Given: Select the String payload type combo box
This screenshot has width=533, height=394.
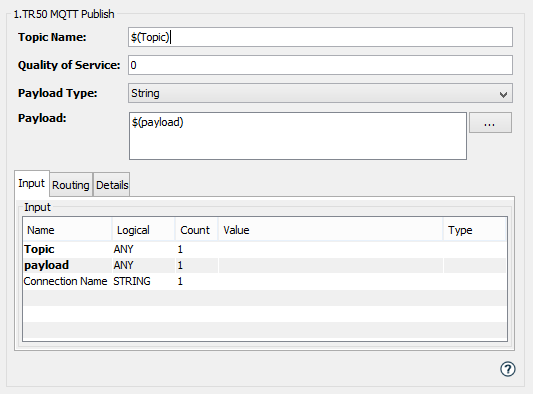Looking at the screenshot, I should coord(320,93).
